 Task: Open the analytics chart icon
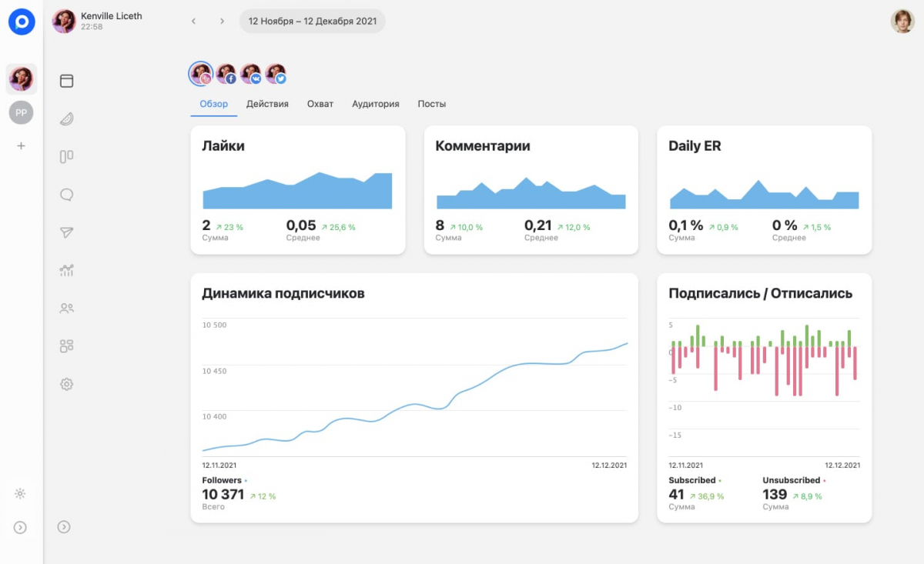pos(66,270)
